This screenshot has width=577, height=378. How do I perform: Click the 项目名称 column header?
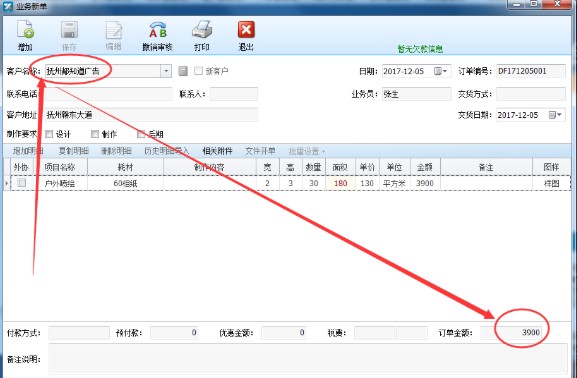point(60,167)
